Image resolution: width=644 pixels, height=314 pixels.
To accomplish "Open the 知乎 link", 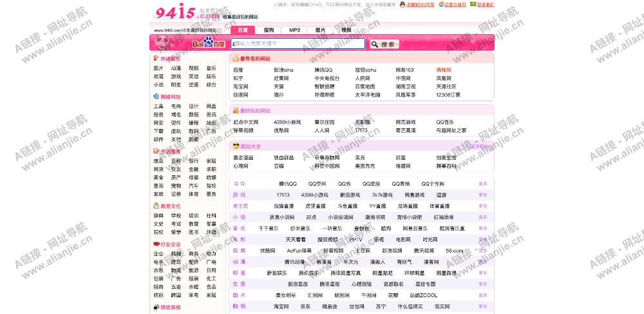I will [238, 78].
